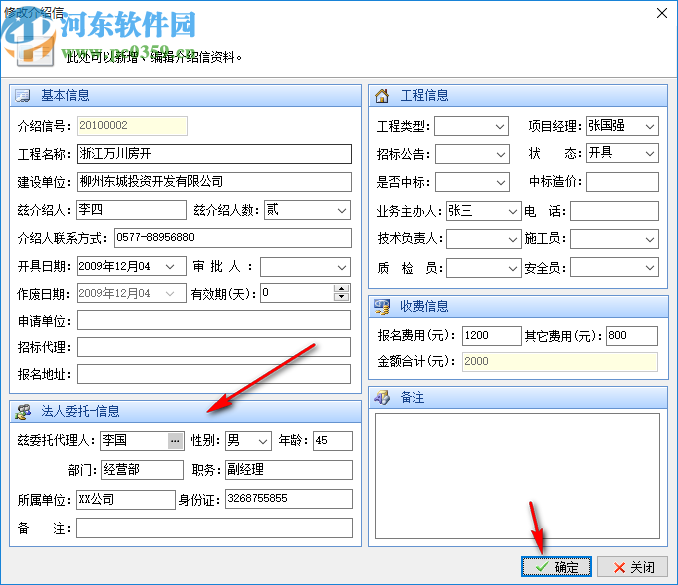The image size is (678, 585).
Task: Click the 报名费用(元) field with 1200
Action: pyautogui.click(x=492, y=336)
